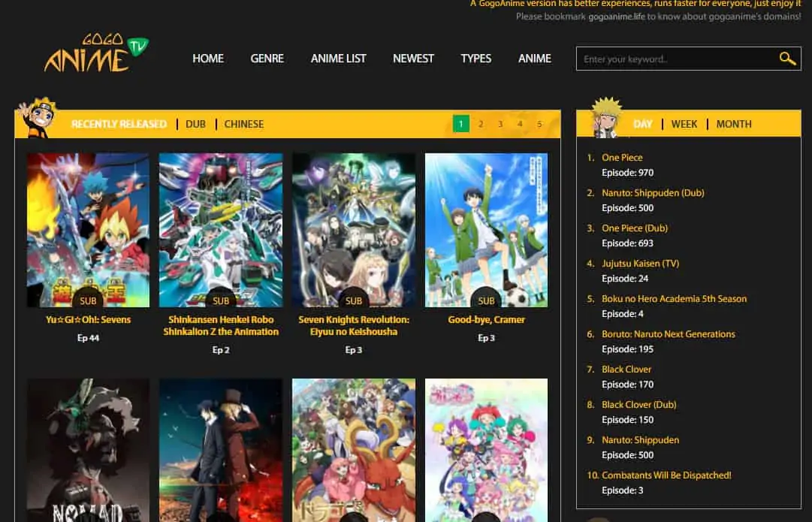812x522 pixels.
Task: Go to pagination page 3
Action: (x=500, y=124)
